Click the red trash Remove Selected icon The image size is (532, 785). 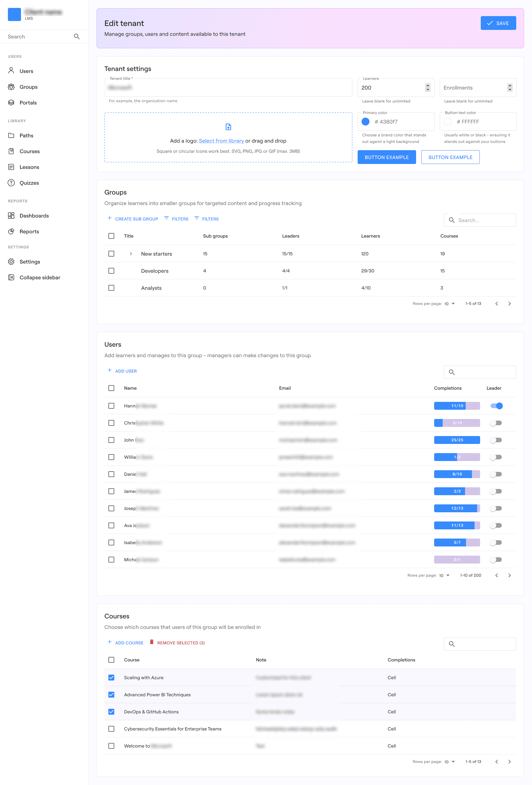point(152,642)
